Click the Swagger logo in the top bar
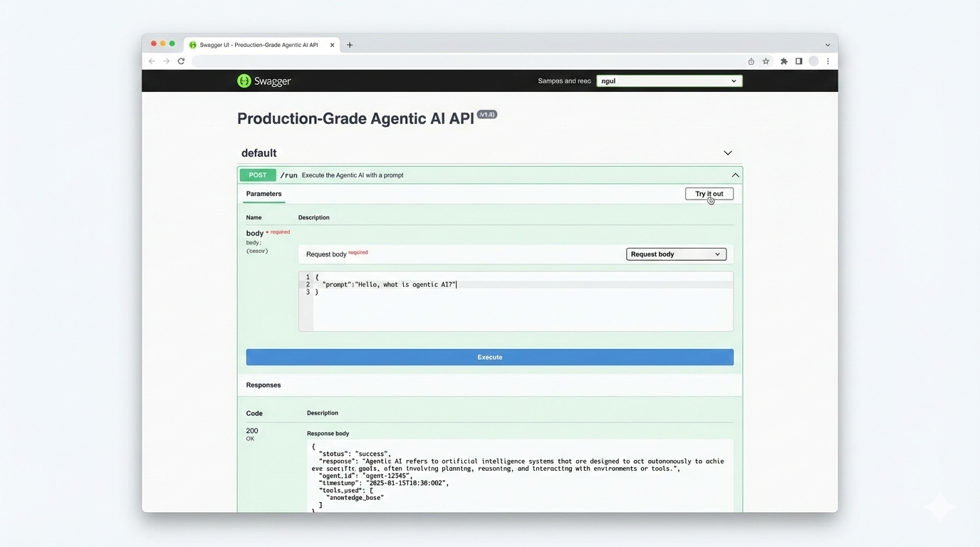This screenshot has height=547, width=980. 264,80
